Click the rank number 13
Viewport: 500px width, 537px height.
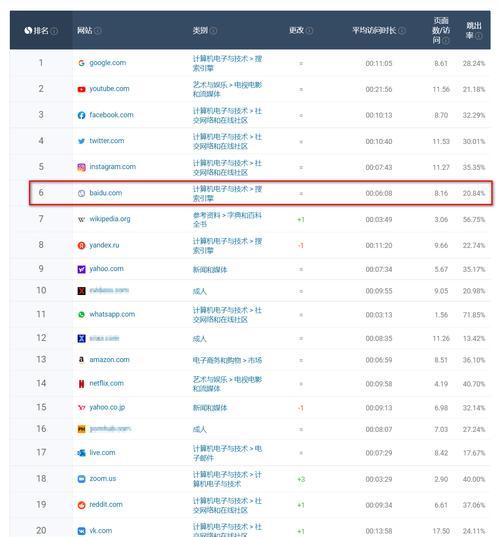pyautogui.click(x=41, y=360)
